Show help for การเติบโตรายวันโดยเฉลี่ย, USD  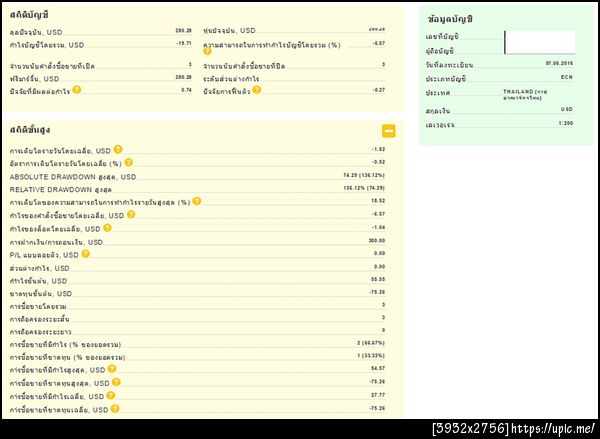pos(118,149)
